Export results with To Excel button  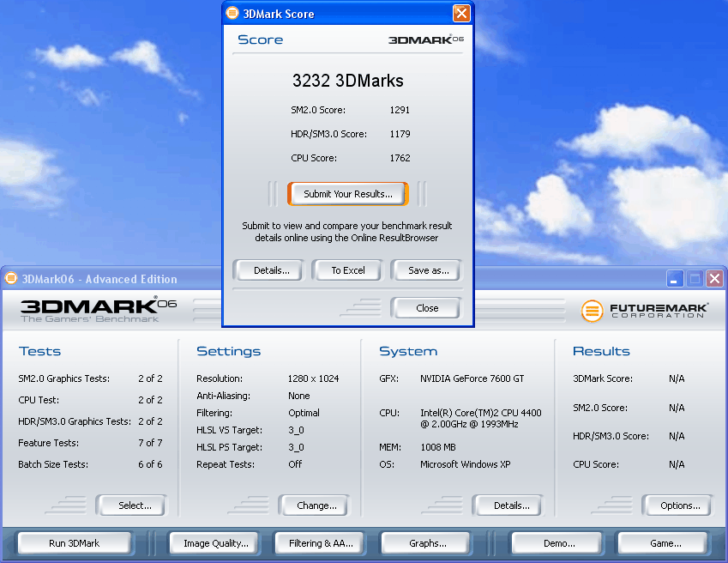point(348,270)
